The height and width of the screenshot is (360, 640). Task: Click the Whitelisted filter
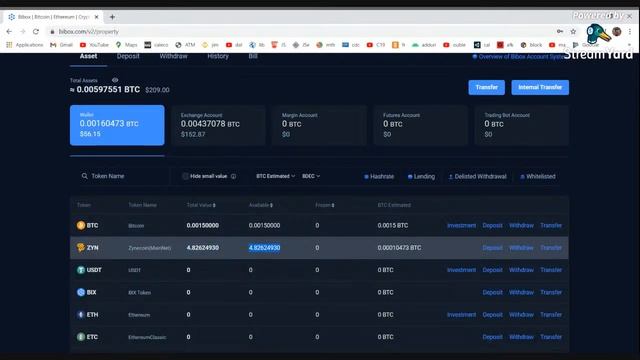pos(538,176)
